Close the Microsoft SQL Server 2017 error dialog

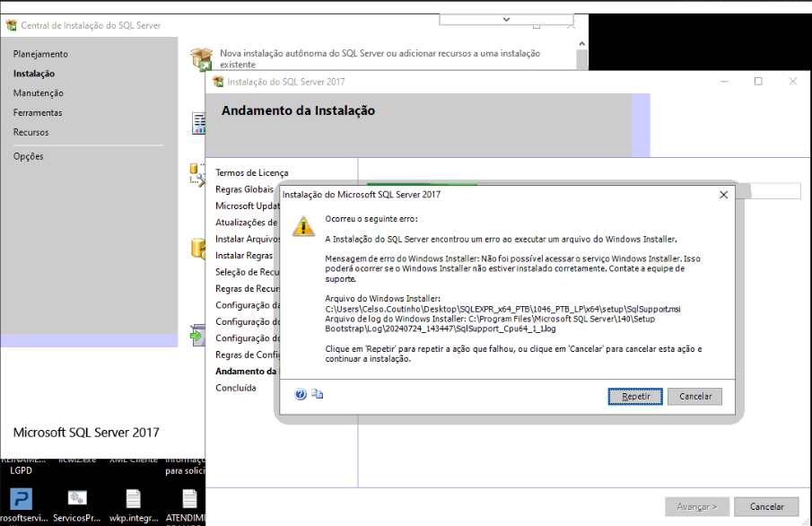tap(723, 195)
